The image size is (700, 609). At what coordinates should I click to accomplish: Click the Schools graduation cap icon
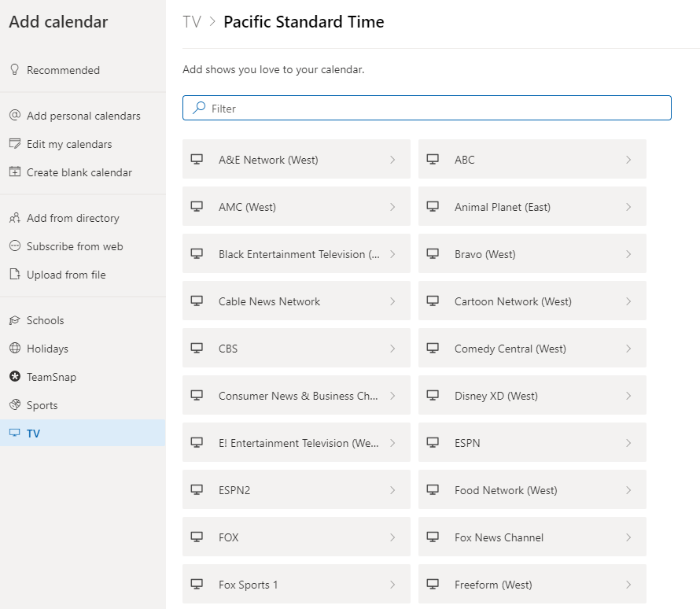pos(14,320)
